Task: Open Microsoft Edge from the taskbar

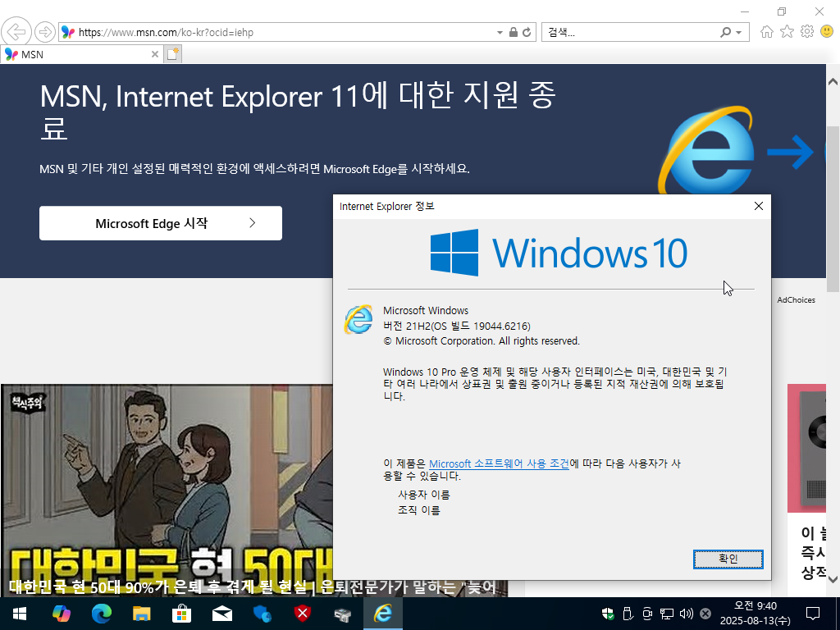Action: 101,614
